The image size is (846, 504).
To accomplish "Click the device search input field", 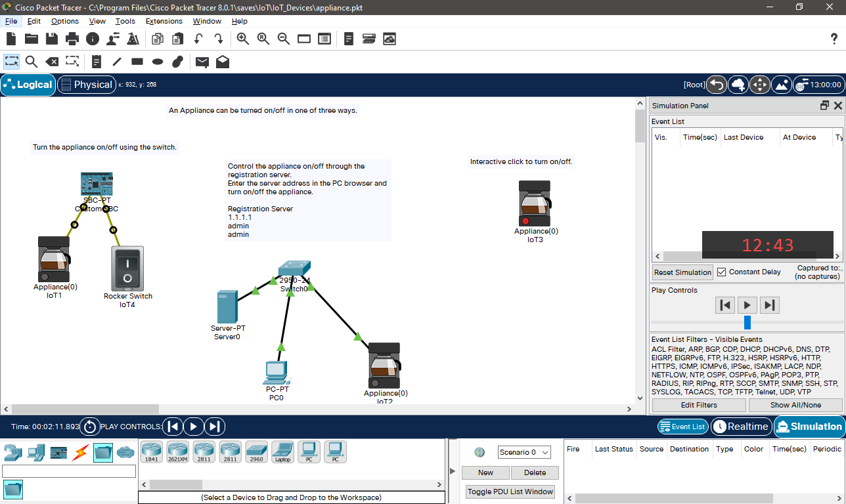I will point(69,471).
